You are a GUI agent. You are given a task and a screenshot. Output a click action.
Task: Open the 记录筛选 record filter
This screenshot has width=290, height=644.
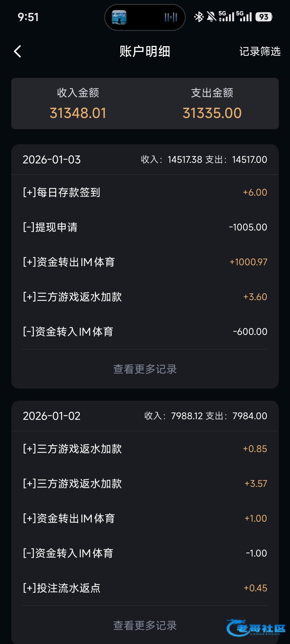click(x=260, y=51)
